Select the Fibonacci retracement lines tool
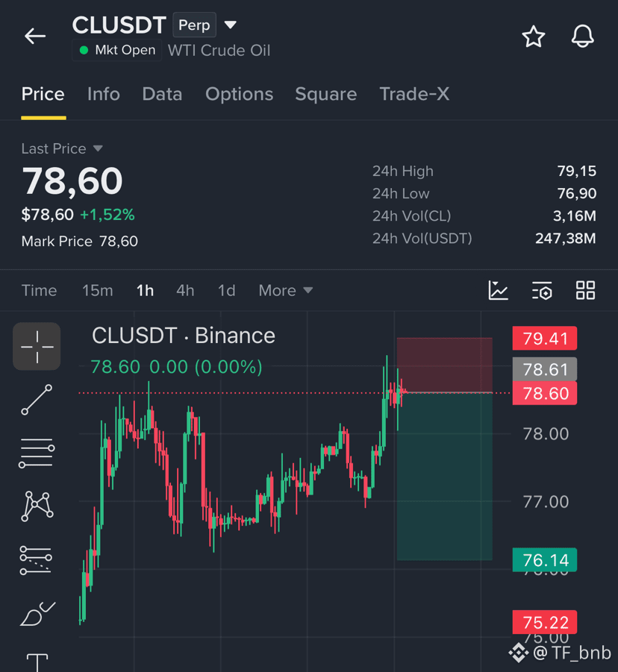618x672 pixels. pos(36,560)
